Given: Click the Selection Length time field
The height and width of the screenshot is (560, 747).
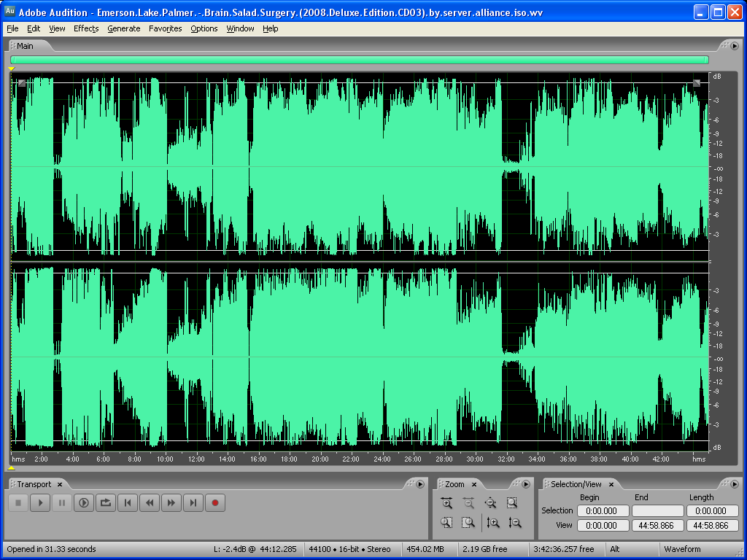Looking at the screenshot, I should coord(712,511).
